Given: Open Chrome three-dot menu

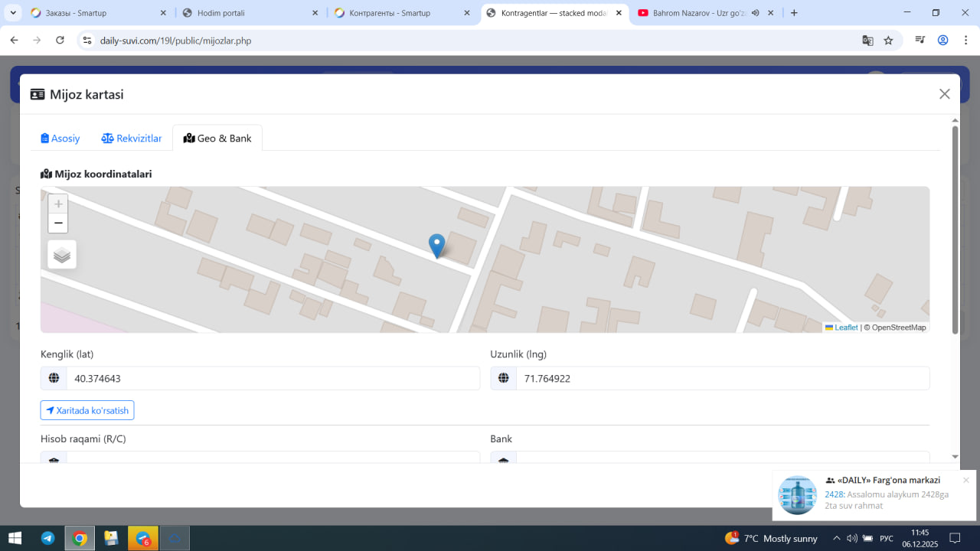Looking at the screenshot, I should pyautogui.click(x=965, y=41).
